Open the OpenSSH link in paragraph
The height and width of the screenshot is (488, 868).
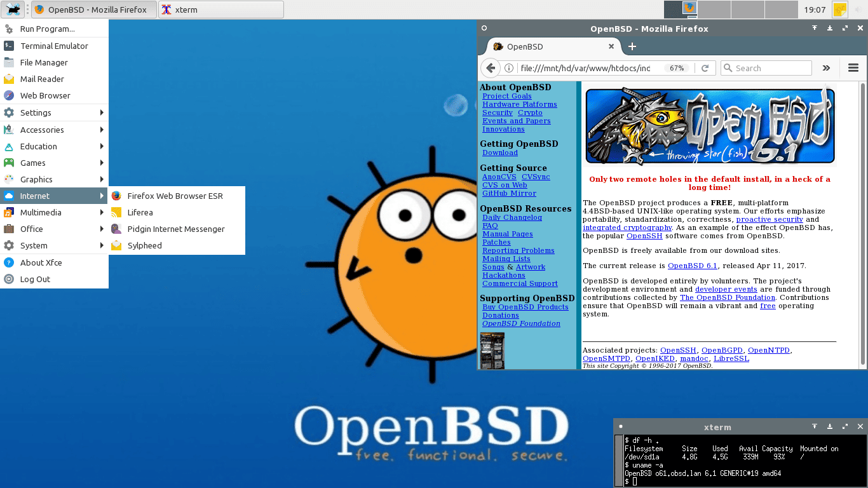coord(644,236)
